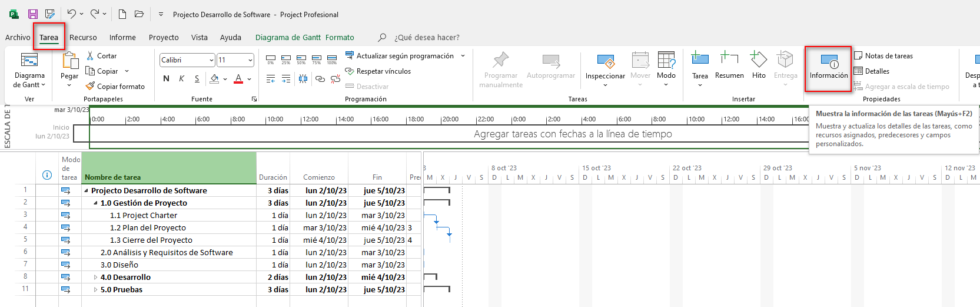This screenshot has width=980, height=307.
Task: Toggle italic formatting (K)
Action: pyautogui.click(x=181, y=79)
